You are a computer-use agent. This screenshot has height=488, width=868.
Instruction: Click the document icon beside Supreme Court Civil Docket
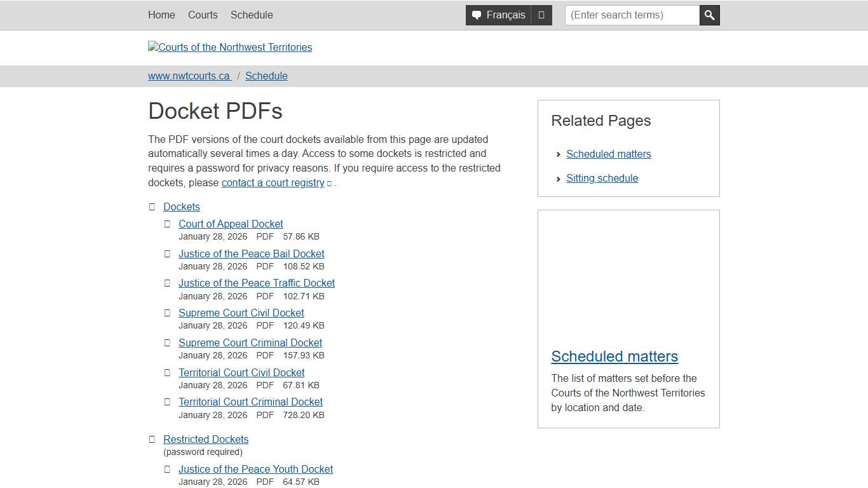[167, 313]
